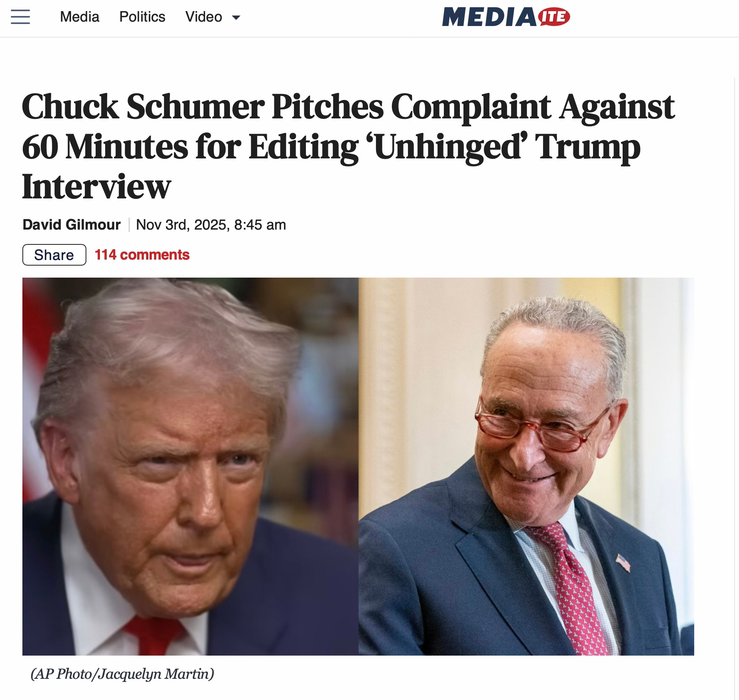Select the Video menu item
This screenshot has width=739, height=700.
(204, 17)
